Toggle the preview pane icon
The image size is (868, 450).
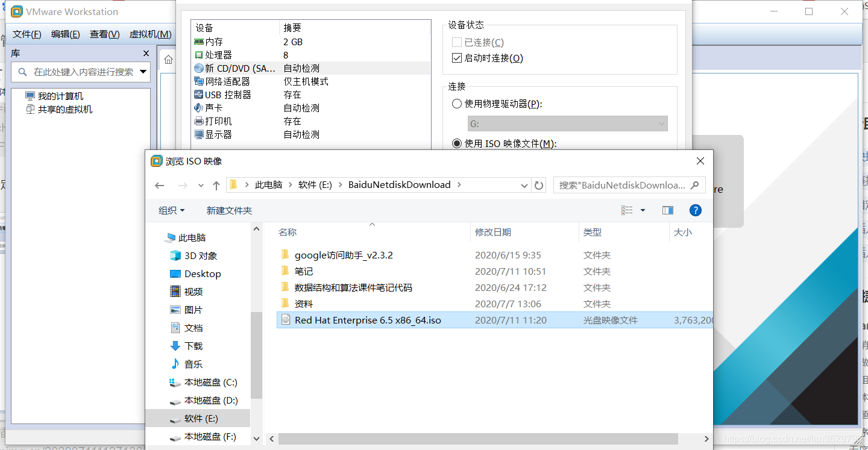(x=667, y=210)
